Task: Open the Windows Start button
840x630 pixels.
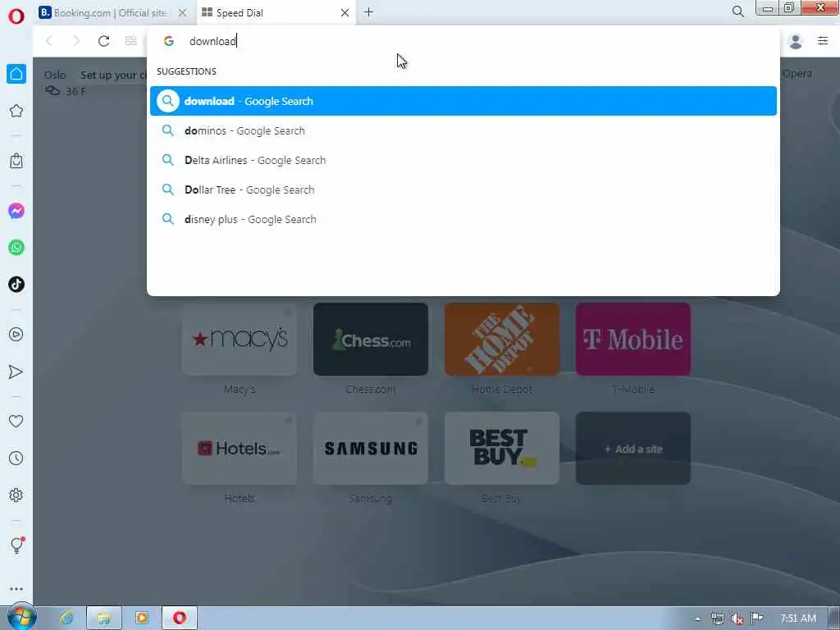Action: (21, 617)
